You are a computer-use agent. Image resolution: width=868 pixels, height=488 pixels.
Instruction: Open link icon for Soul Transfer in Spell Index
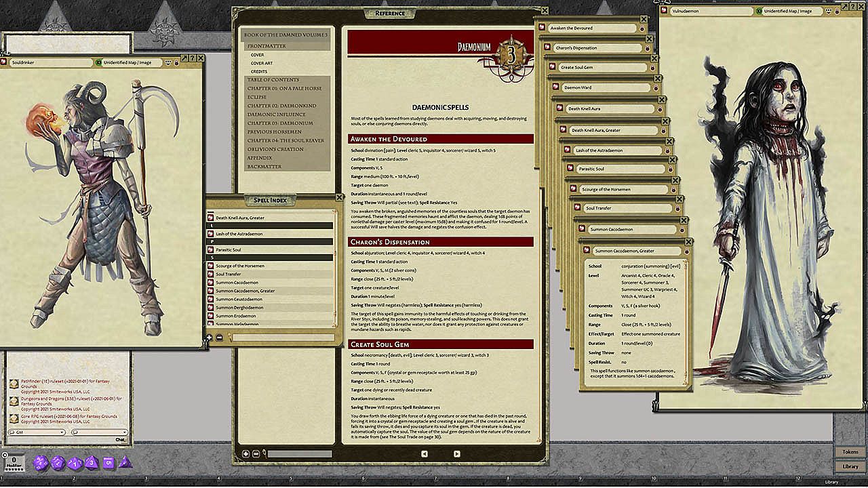(x=210, y=274)
